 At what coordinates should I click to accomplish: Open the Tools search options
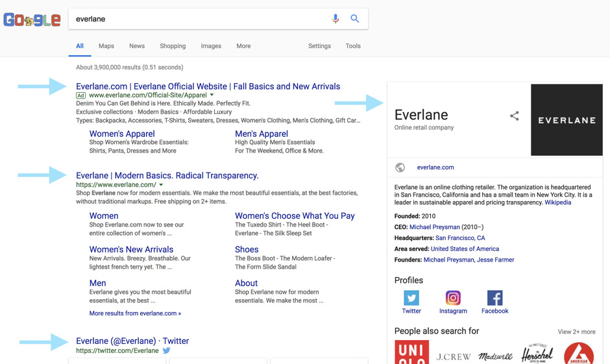353,46
